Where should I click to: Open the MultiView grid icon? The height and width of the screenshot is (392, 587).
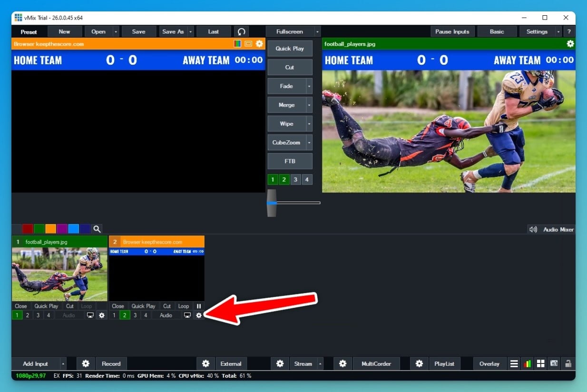point(541,363)
